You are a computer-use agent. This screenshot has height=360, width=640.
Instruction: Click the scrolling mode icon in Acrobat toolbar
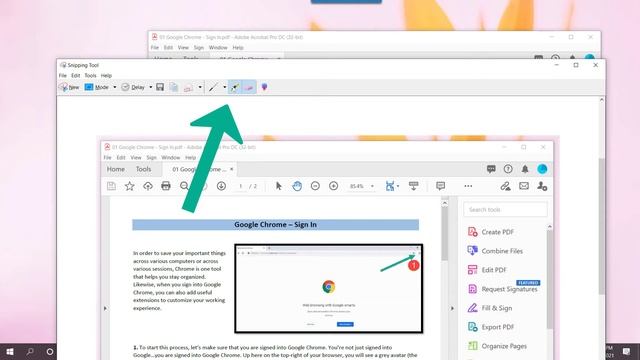[413, 186]
